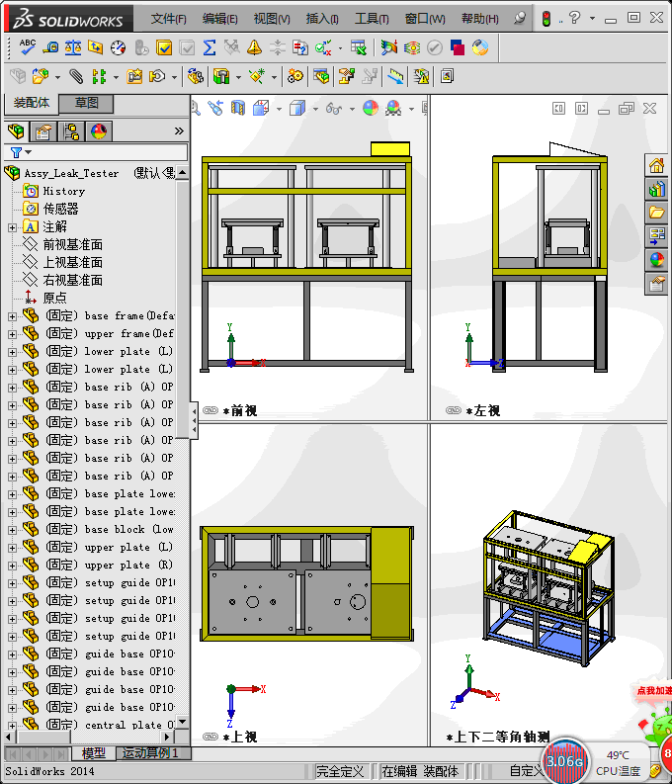Open the 工具(T) menu
This screenshot has height=784, width=672.
[372, 19]
